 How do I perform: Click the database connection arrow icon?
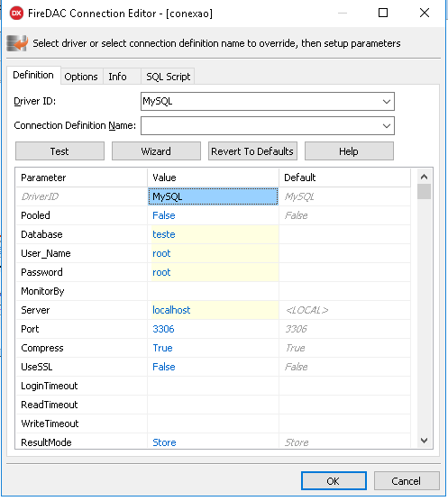pos(17,43)
